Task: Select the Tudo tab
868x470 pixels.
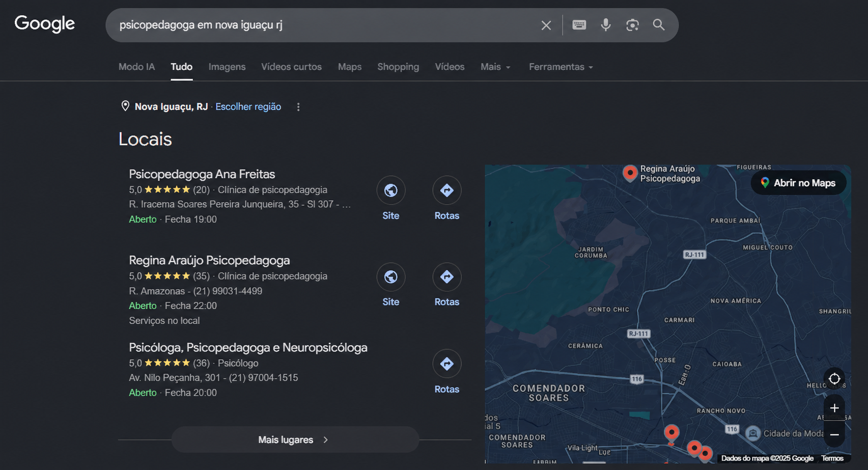Action: (182, 67)
